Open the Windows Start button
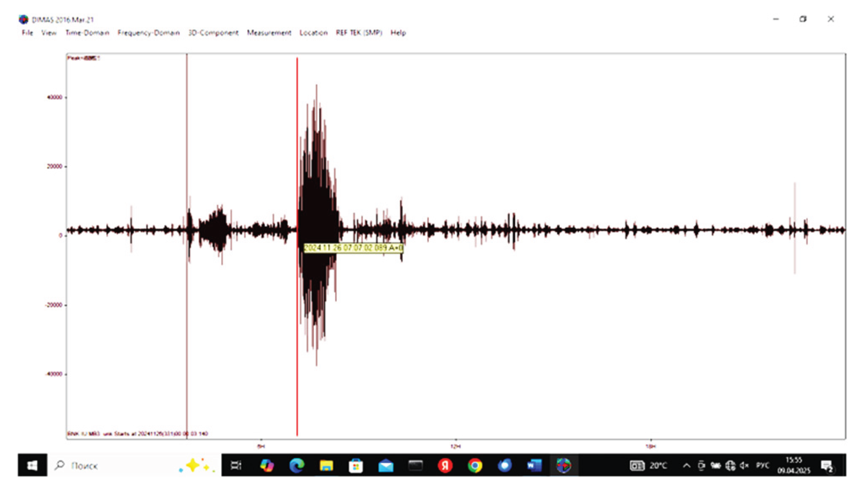This screenshot has height=502, width=868. click(32, 465)
